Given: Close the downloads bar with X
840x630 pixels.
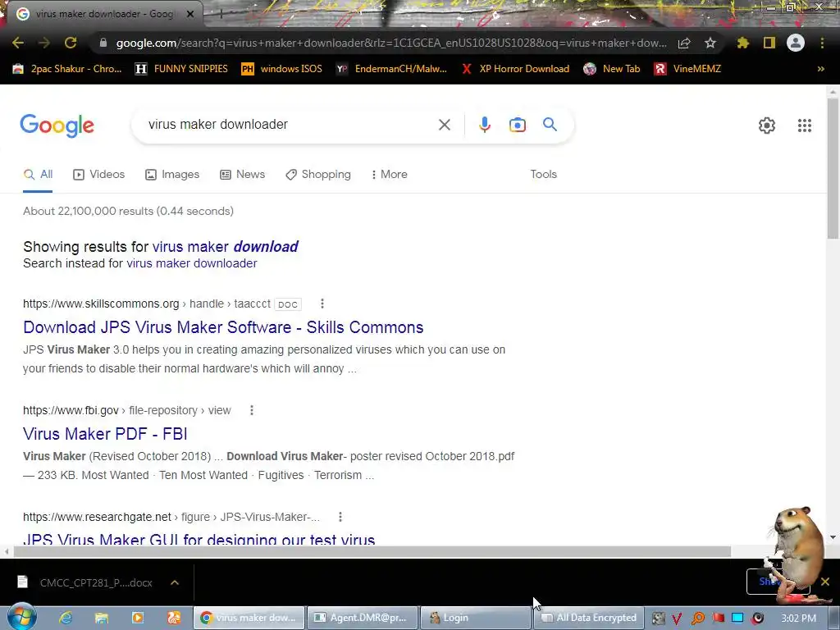Looking at the screenshot, I should coord(825,582).
